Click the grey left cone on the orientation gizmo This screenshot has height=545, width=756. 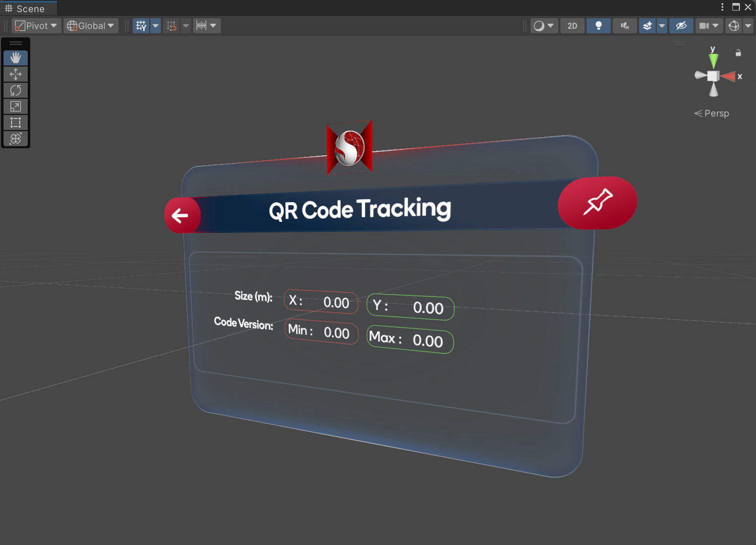(x=700, y=75)
